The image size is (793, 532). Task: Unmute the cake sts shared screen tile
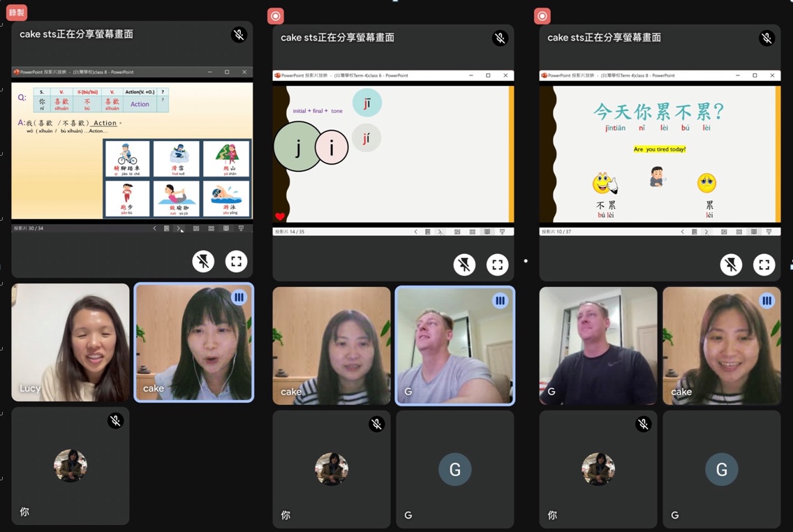[239, 34]
